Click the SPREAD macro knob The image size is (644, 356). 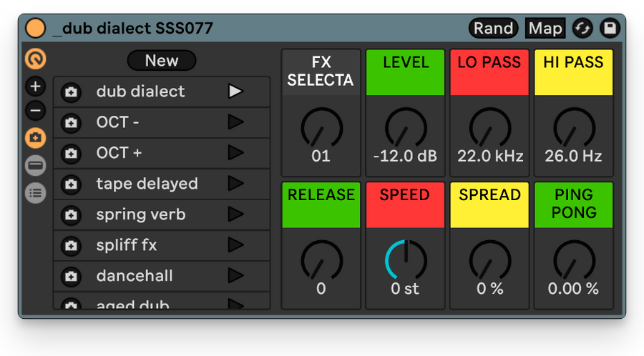point(490,260)
